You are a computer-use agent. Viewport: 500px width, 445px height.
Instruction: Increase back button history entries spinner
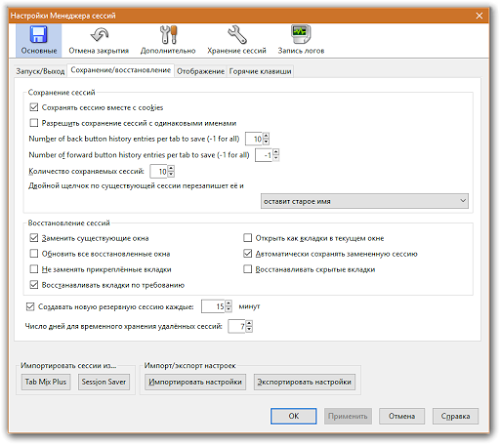point(266,136)
